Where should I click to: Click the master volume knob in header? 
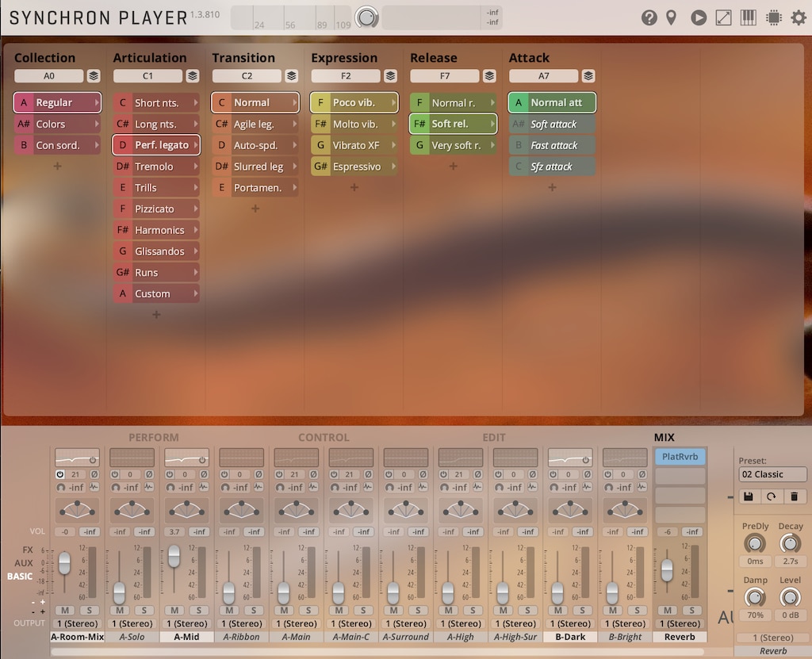366,17
